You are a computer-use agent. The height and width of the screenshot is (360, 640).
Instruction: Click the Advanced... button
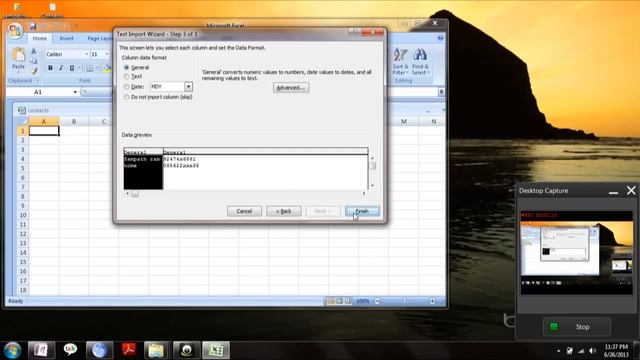pos(291,88)
